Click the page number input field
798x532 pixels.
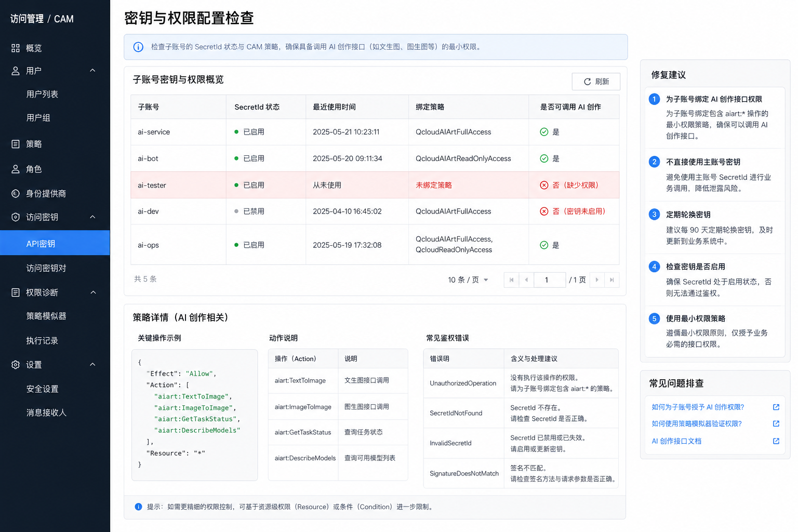[x=550, y=280]
